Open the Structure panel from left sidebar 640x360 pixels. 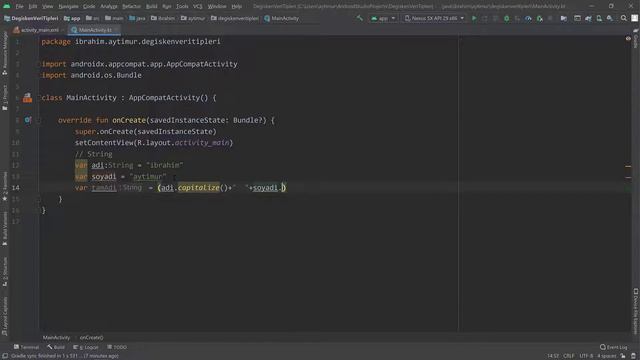[x=5, y=271]
